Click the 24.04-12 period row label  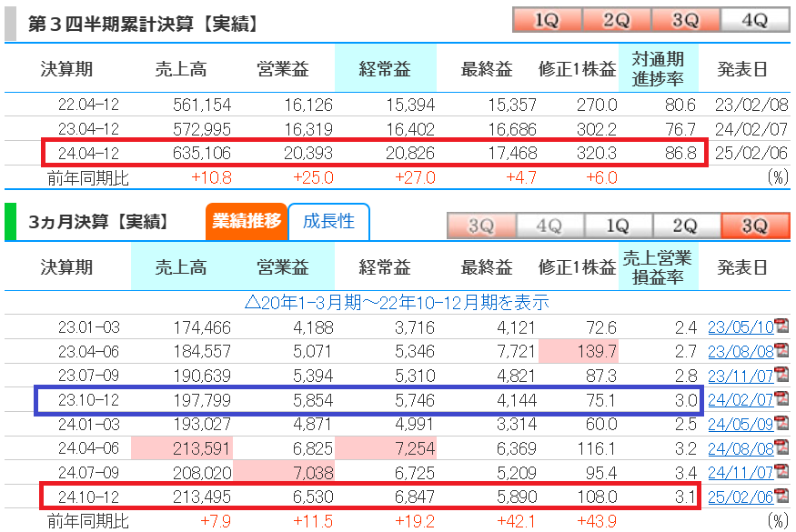pos(88,153)
